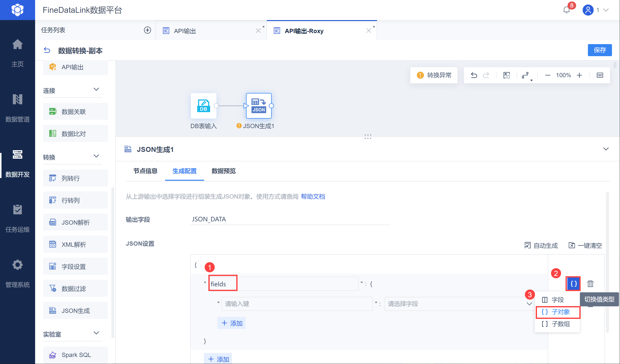Click the 保存 button
Viewport: 620px width, 364px height.
599,50
